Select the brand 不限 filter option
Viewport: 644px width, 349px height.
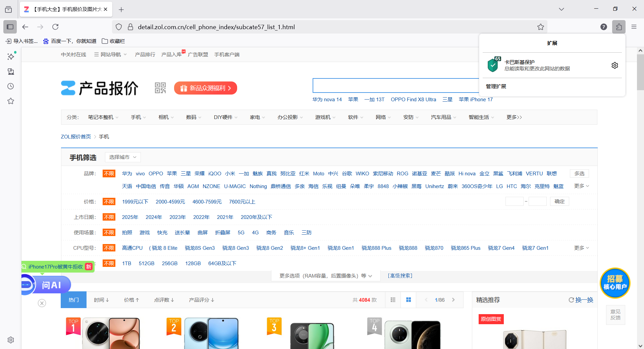click(109, 174)
